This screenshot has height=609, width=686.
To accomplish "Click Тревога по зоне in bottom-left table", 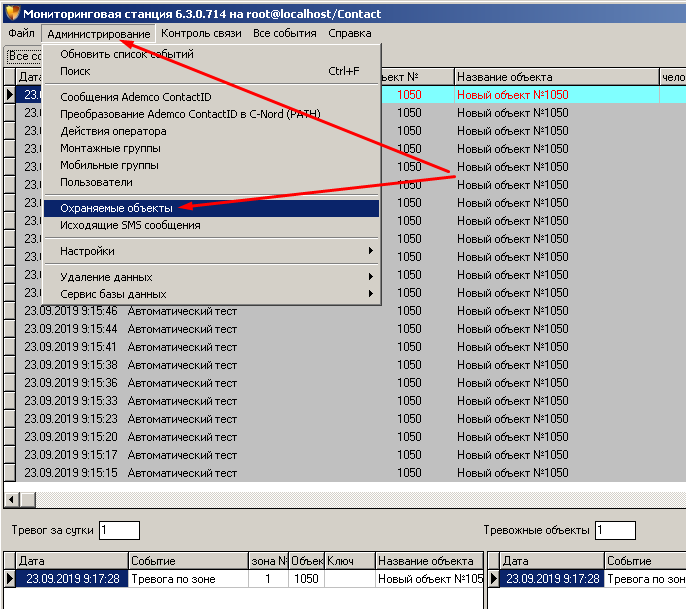I will (x=173, y=579).
